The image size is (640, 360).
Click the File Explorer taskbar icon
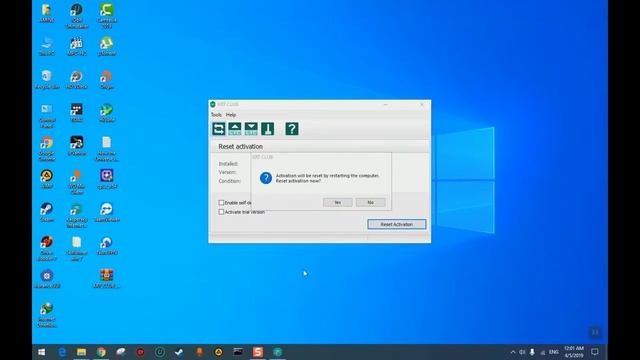click(x=82, y=352)
